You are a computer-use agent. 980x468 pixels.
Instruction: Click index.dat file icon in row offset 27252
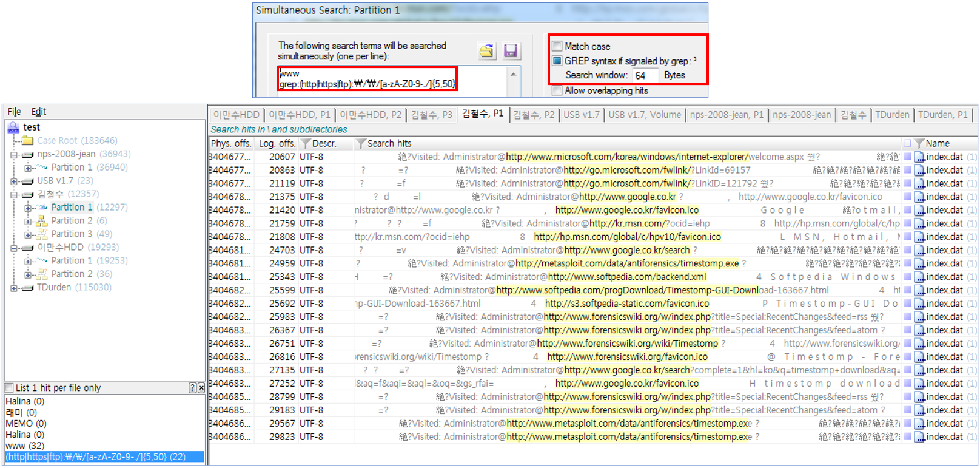click(x=919, y=384)
